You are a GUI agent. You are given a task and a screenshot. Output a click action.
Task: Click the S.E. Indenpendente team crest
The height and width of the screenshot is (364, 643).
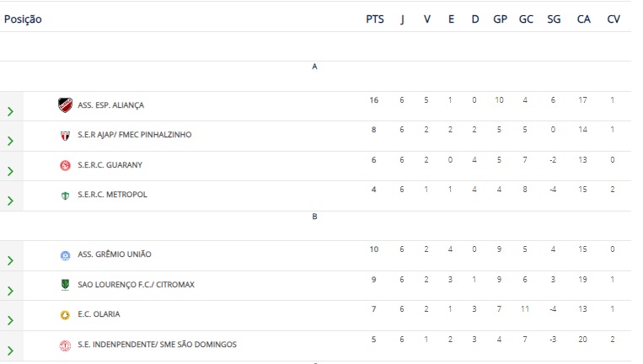click(65, 345)
